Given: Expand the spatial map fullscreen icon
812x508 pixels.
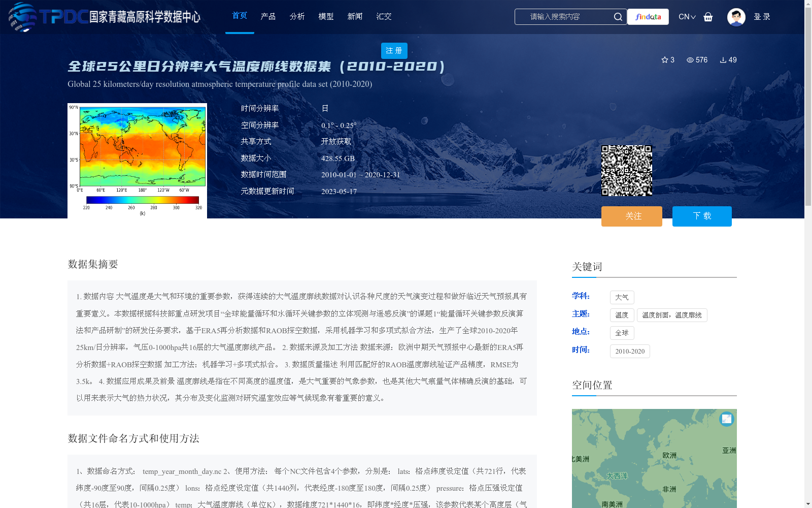Looking at the screenshot, I should point(727,419).
